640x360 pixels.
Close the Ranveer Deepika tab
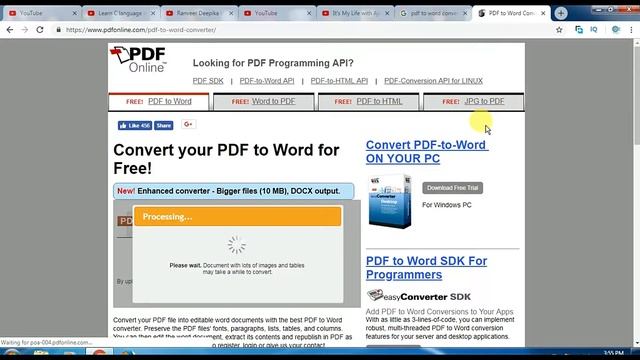[231, 13]
